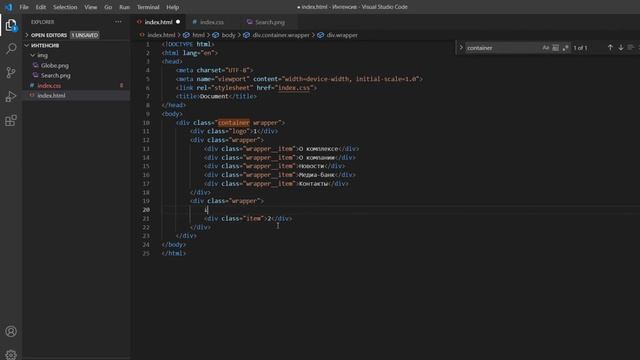This screenshot has width=640, height=360.
Task: Click the closing </html> tag on line 25
Action: (174, 253)
